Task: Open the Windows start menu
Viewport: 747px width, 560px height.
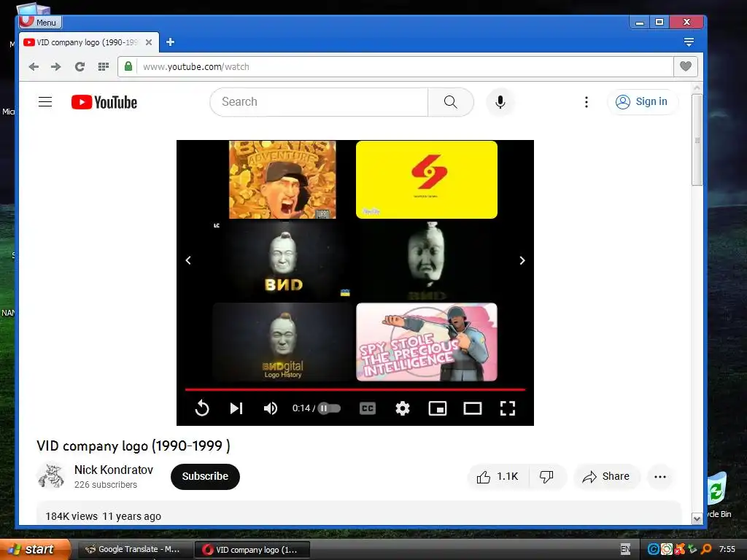Action: 35,549
